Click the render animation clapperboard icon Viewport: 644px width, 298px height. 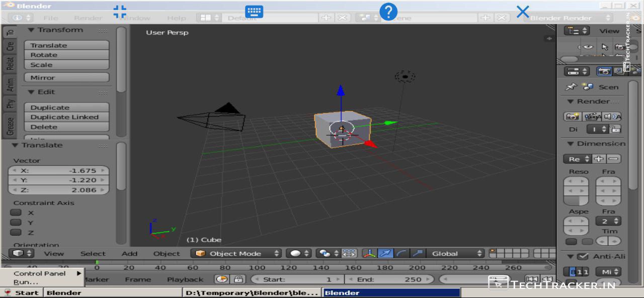coord(592,117)
